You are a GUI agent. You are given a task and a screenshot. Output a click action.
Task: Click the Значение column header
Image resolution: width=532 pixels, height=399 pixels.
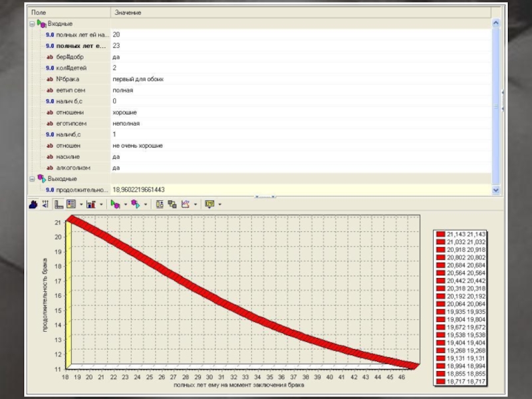coord(128,13)
